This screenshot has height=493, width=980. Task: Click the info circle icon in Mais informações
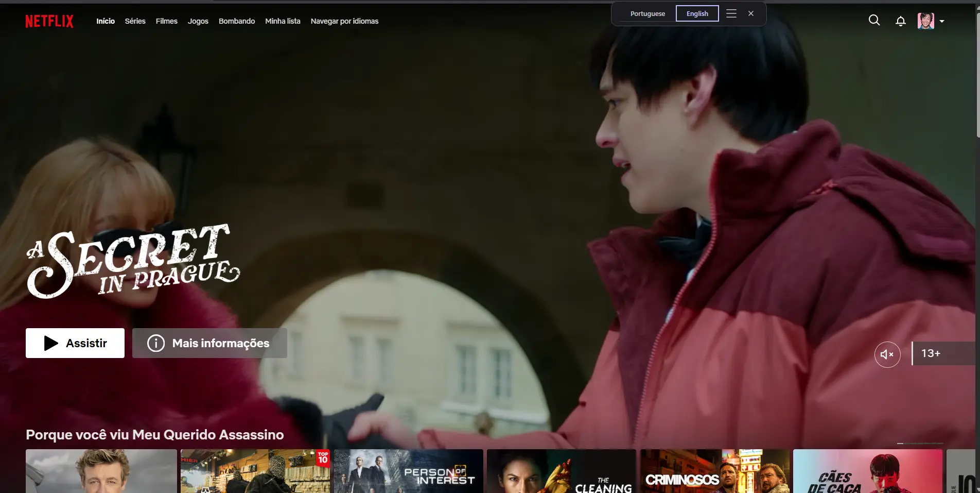pyautogui.click(x=156, y=343)
